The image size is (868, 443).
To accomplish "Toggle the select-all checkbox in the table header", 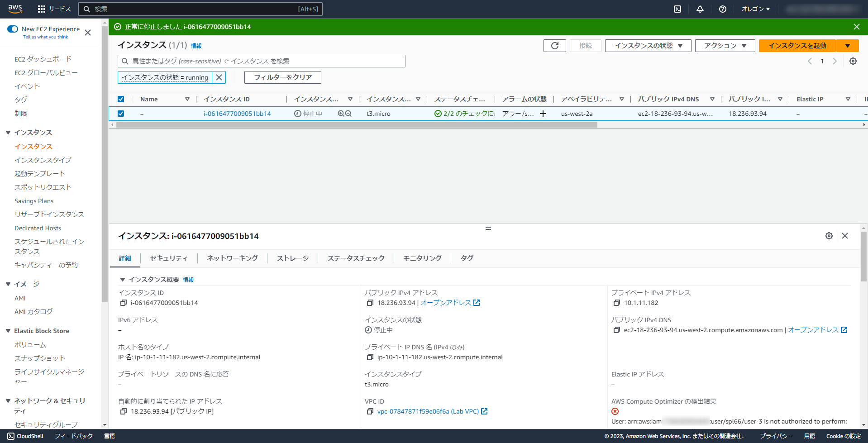I will click(121, 99).
